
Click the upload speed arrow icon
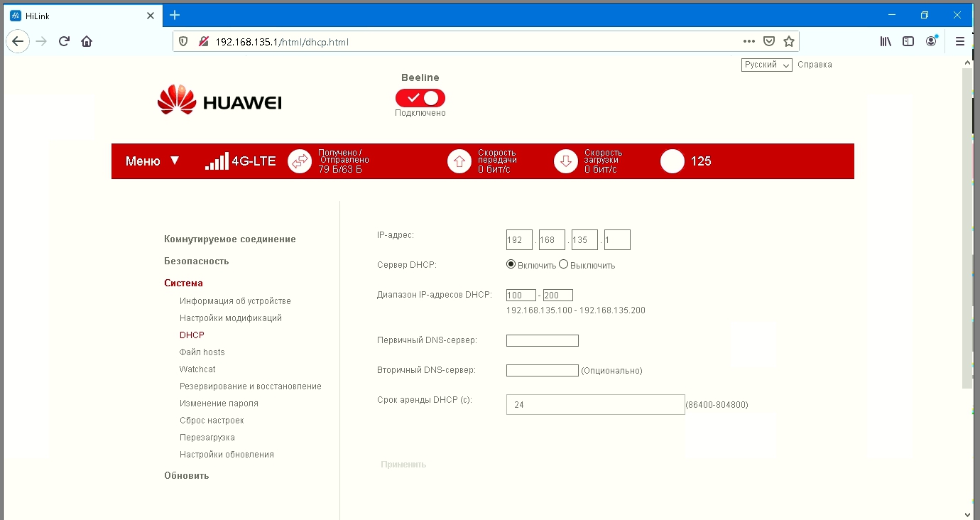(459, 161)
